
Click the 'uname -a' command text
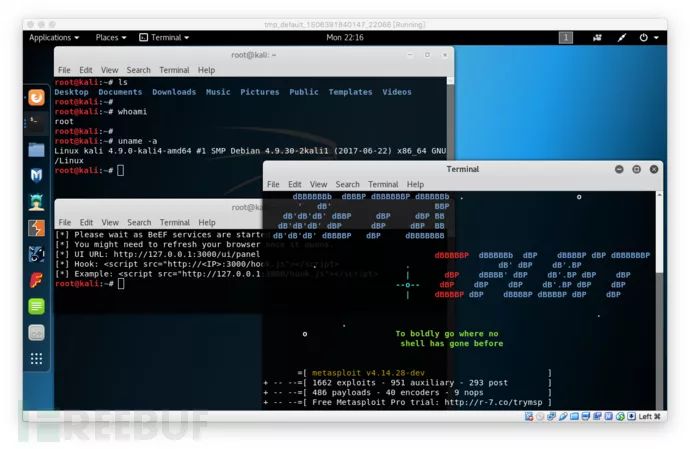pyautogui.click(x=137, y=141)
